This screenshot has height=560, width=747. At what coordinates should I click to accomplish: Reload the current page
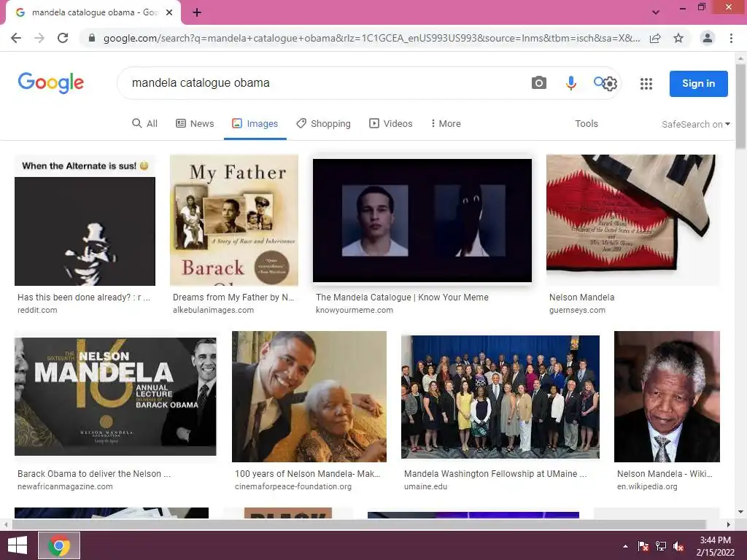click(63, 38)
